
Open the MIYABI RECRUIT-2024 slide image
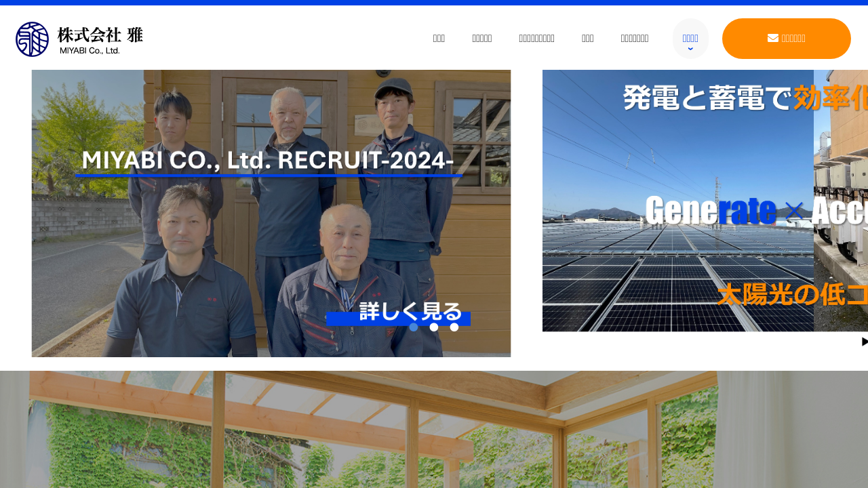(x=271, y=213)
